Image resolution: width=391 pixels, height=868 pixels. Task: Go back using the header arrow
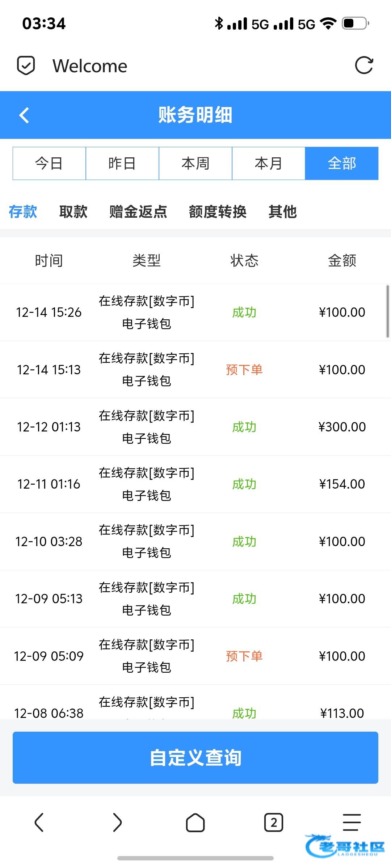click(x=24, y=115)
